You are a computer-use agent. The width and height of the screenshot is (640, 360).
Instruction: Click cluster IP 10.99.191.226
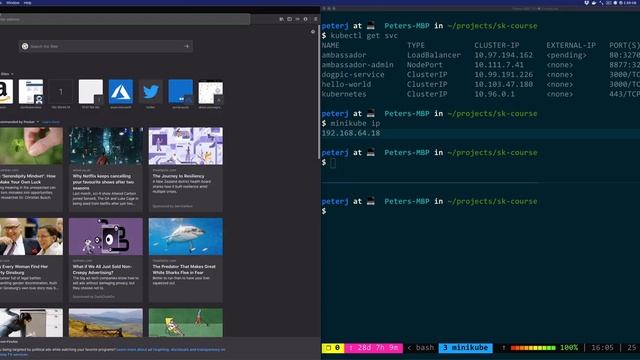(x=504, y=75)
